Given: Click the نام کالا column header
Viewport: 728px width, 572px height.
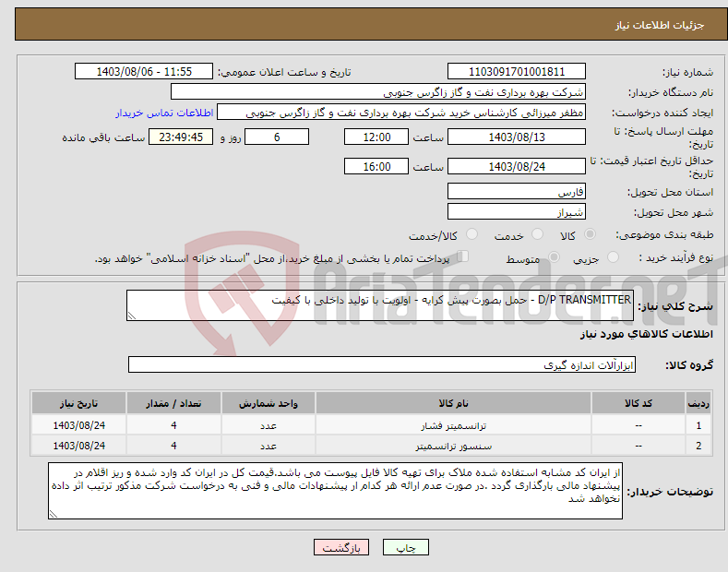Looking at the screenshot, I should coord(453,403).
